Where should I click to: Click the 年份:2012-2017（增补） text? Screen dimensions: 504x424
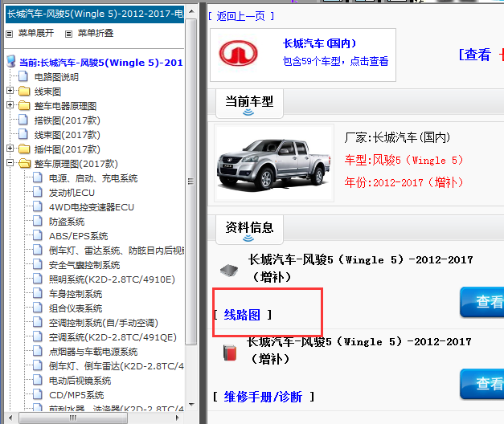(404, 182)
